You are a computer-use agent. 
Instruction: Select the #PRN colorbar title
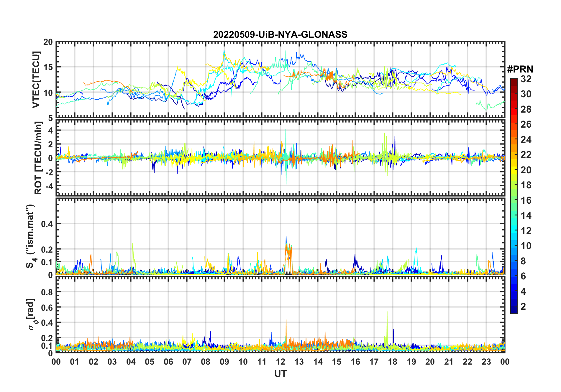[x=520, y=69]
